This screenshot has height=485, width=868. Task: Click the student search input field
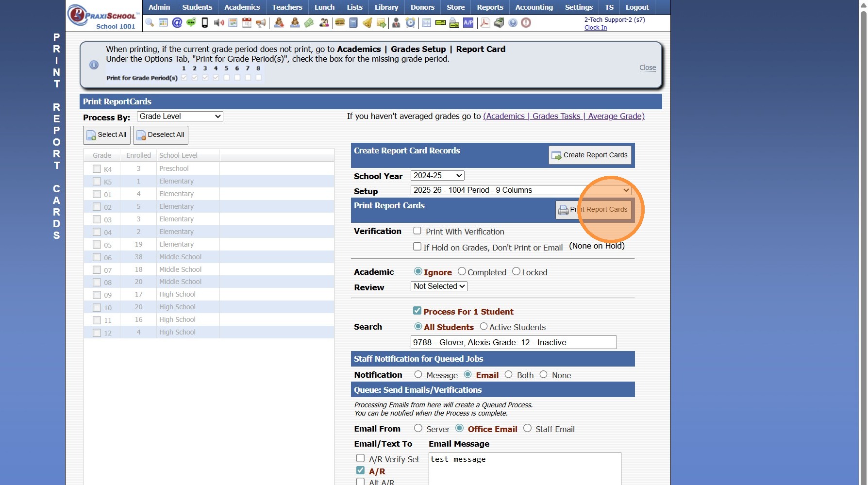point(514,342)
